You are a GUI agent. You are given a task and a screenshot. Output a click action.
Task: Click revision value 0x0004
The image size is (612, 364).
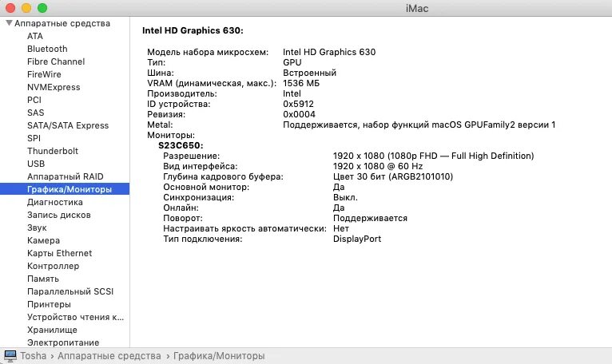click(299, 114)
